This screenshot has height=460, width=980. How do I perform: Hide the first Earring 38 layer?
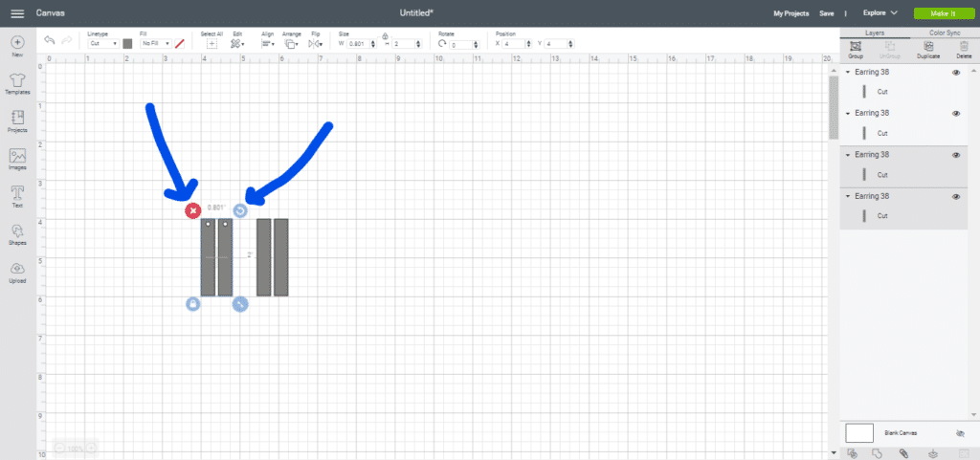pos(956,73)
